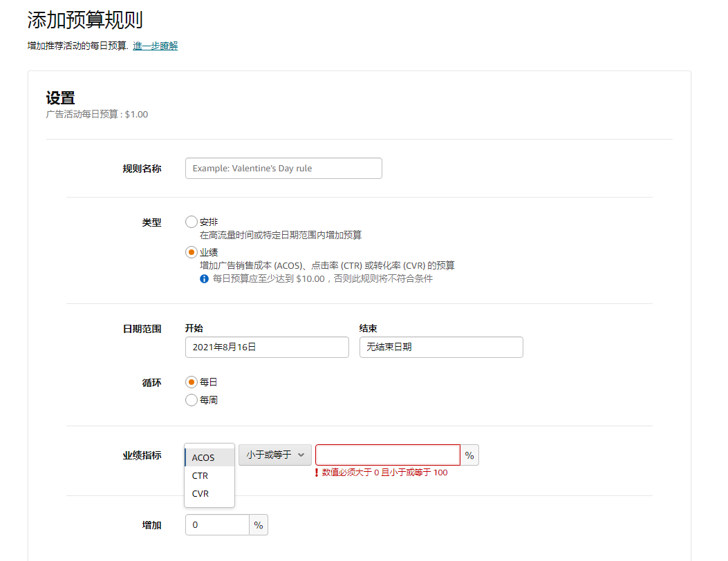This screenshot has width=728, height=561.
Task: Click the percent symbol beside metric value field
Action: (469, 455)
